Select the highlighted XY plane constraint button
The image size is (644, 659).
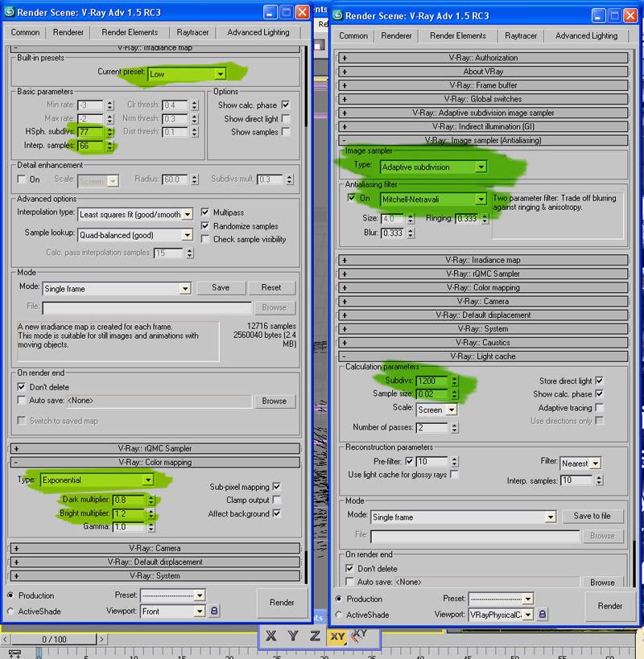(x=337, y=636)
